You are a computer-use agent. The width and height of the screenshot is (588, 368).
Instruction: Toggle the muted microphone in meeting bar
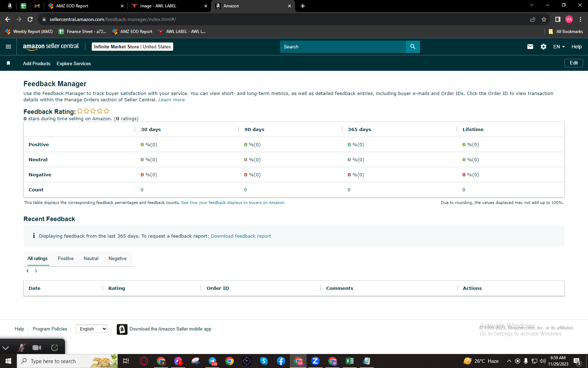point(22,348)
